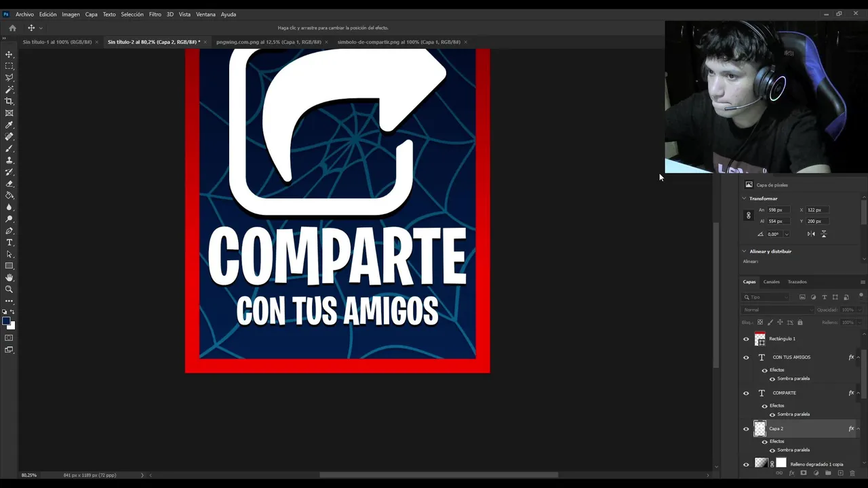Viewport: 868px width, 488px height.
Task: Flip vertically in Transformar section
Action: [x=824, y=234]
